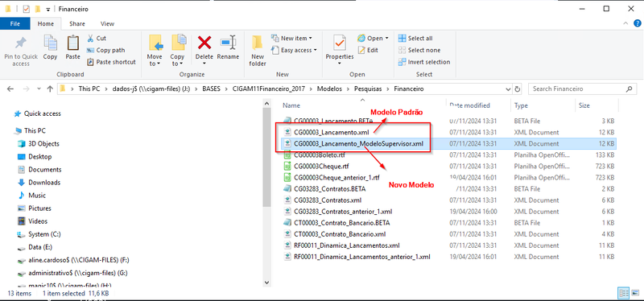This screenshot has width=644, height=301.
Task: Click Modelos in address bar path
Action: [x=328, y=89]
